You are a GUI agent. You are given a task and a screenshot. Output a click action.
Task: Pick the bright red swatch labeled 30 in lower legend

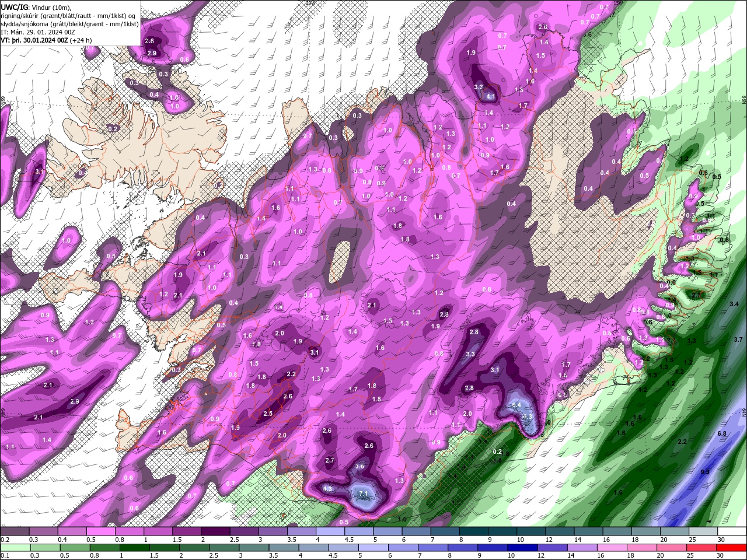(731, 547)
